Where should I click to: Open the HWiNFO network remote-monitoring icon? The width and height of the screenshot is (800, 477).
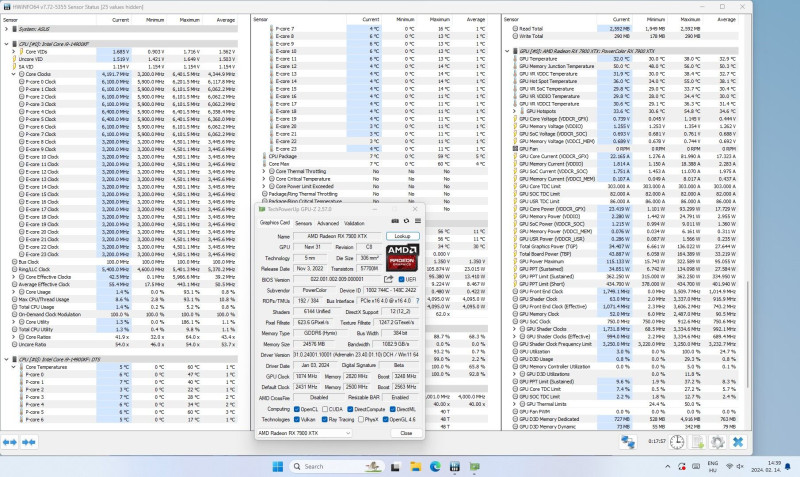click(x=628, y=442)
